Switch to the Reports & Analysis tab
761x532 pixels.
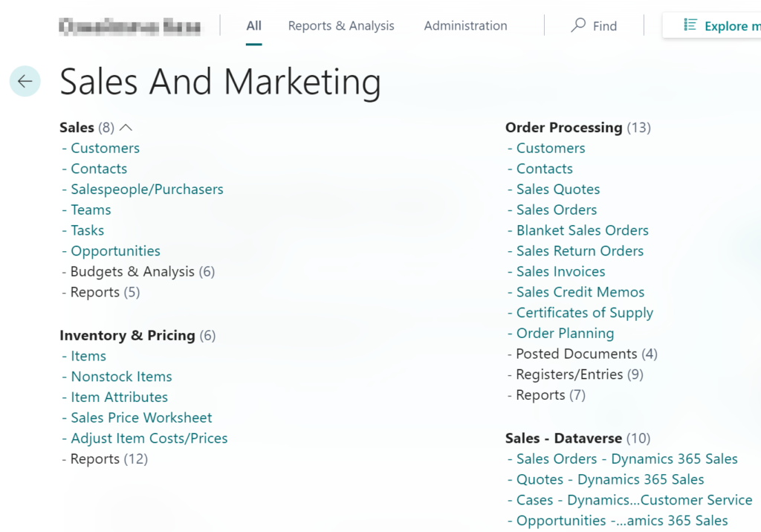click(x=341, y=25)
